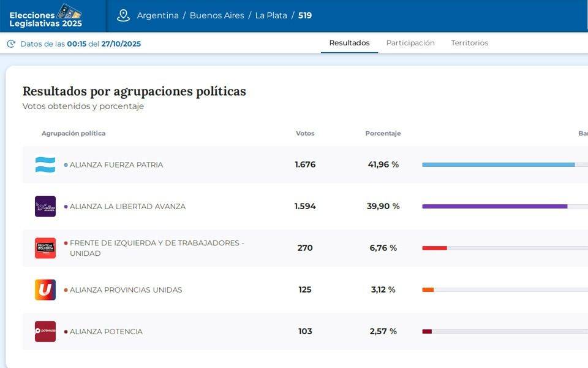
Task: Select Buenos Aires breadcrumb link
Action: tap(217, 15)
